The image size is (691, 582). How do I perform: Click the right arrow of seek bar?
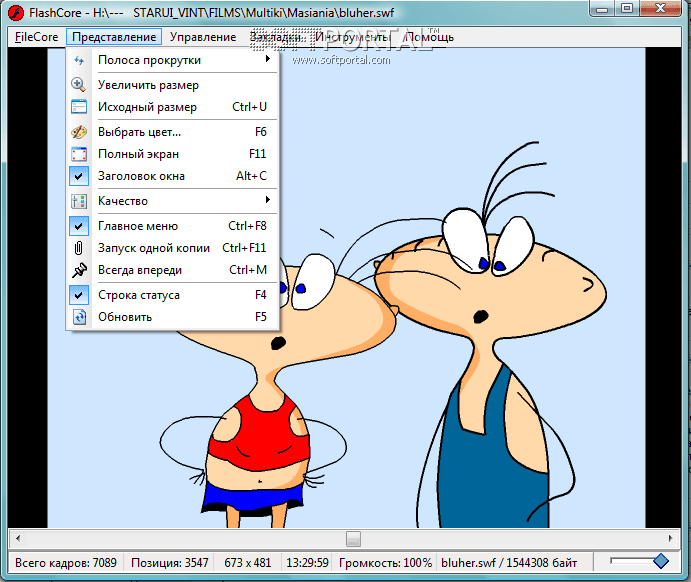click(x=670, y=538)
